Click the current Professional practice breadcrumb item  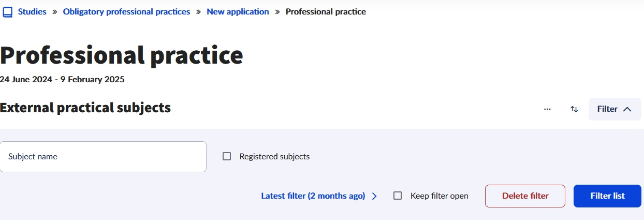coord(326,11)
